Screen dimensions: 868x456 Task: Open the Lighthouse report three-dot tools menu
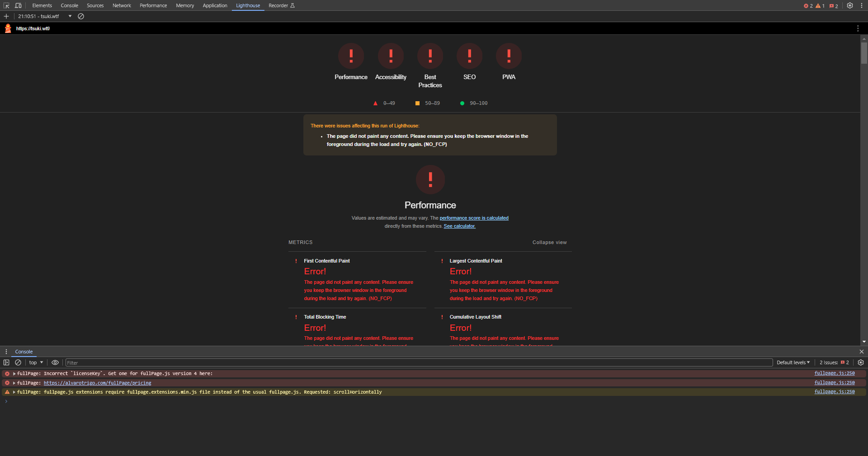(858, 28)
